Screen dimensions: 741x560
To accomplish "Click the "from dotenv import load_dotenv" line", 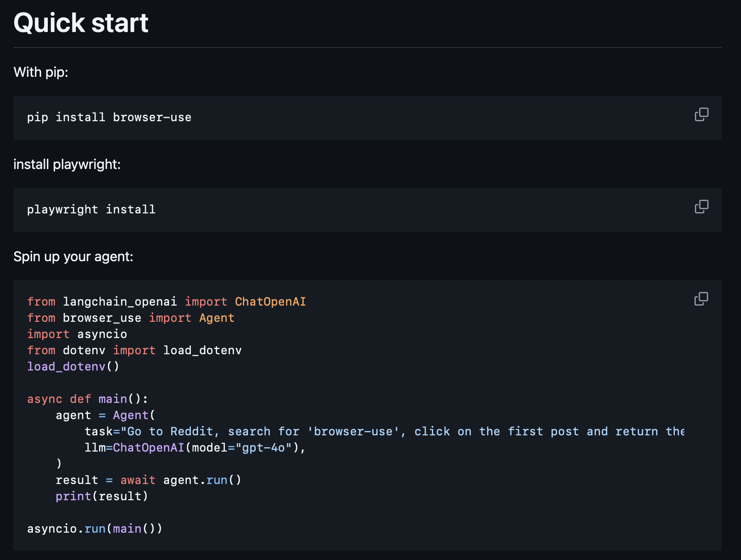I will point(134,350).
